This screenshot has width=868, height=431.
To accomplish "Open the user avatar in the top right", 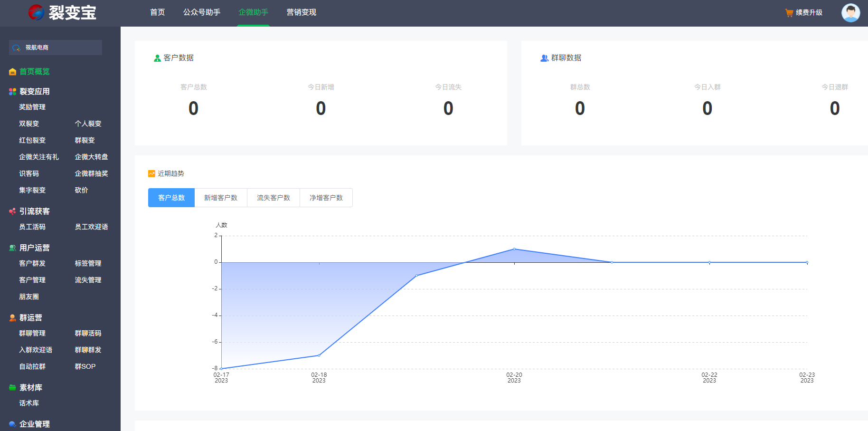I will 850,13.
